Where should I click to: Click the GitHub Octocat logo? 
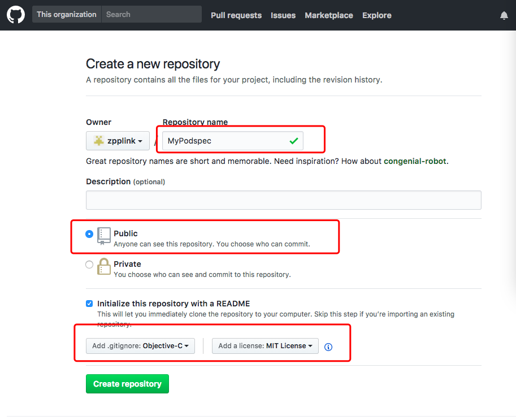pos(16,15)
